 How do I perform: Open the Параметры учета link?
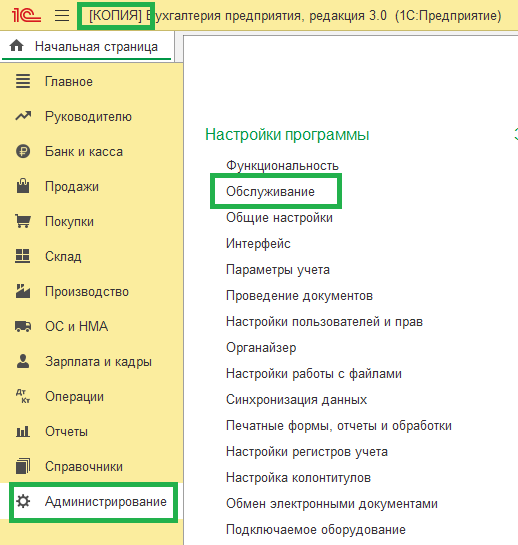(278, 270)
